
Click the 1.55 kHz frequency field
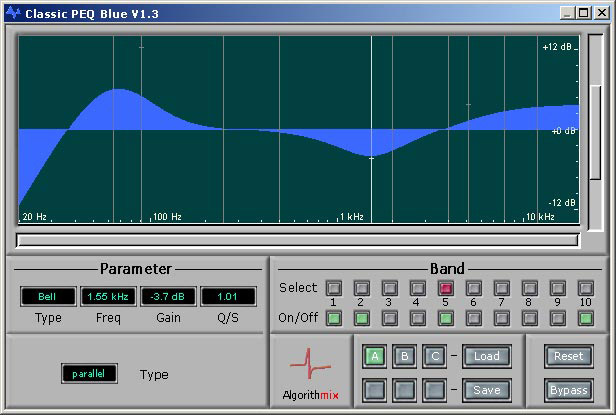(108, 297)
